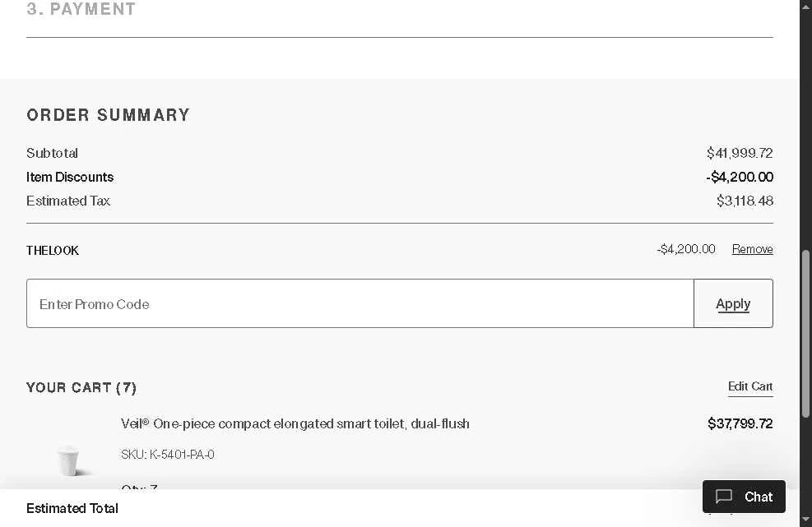Click the product price $37,799.72

click(740, 423)
